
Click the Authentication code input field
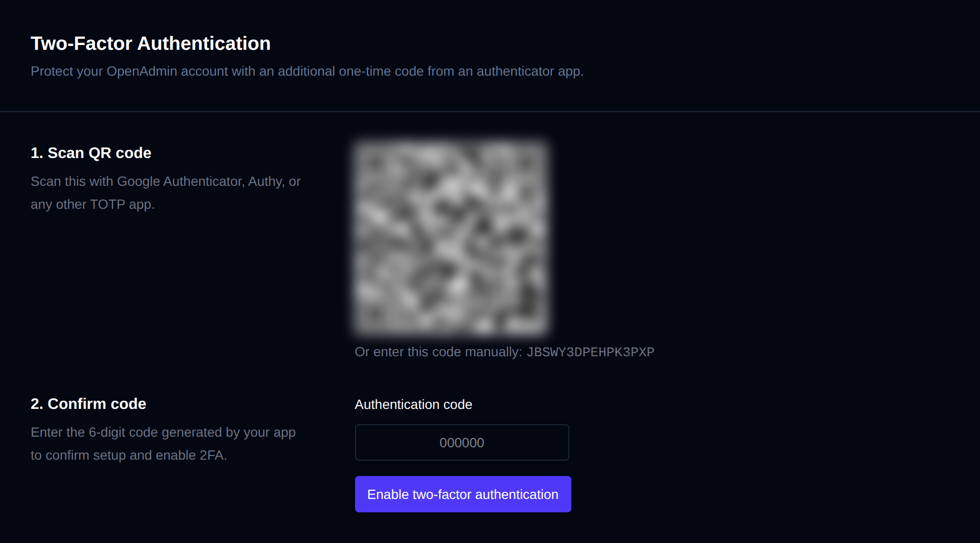coord(462,442)
